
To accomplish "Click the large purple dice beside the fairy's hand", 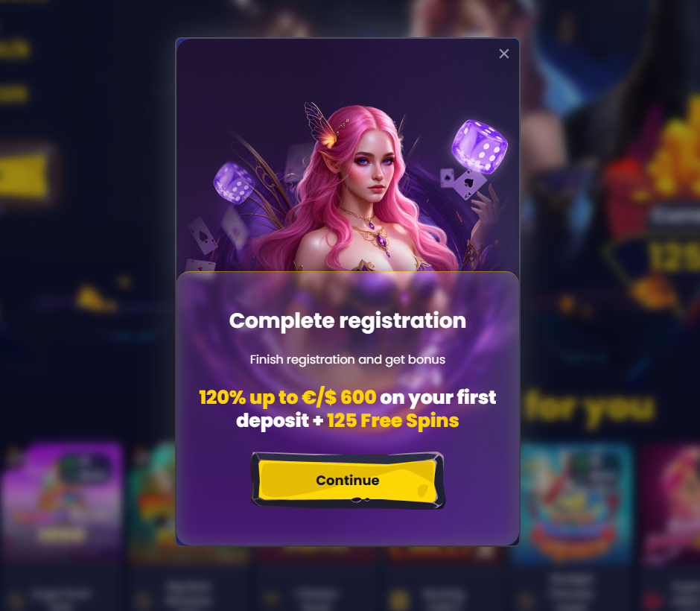I will click(479, 147).
